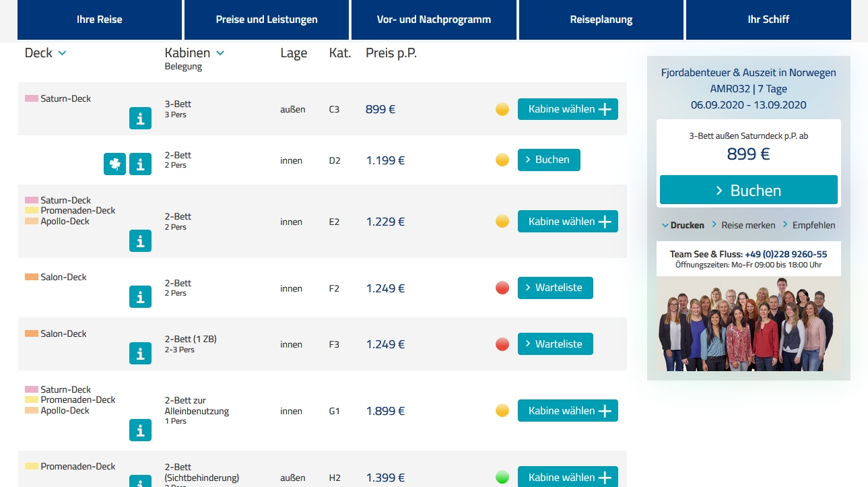Click the Reise merken link
This screenshot has width=868, height=487.
[747, 226]
